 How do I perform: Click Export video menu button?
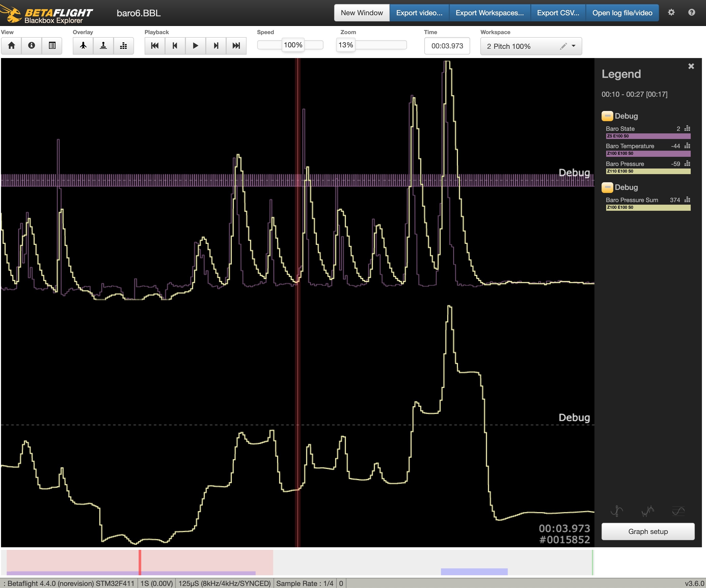tap(419, 13)
